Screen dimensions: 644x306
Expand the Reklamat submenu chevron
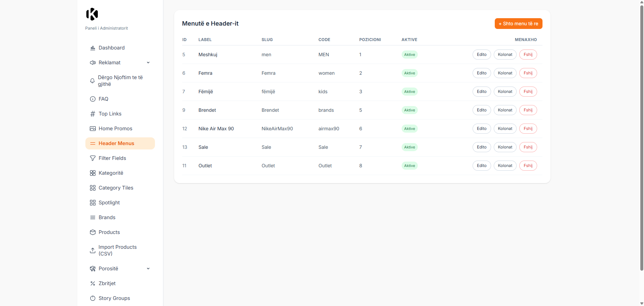click(148, 63)
